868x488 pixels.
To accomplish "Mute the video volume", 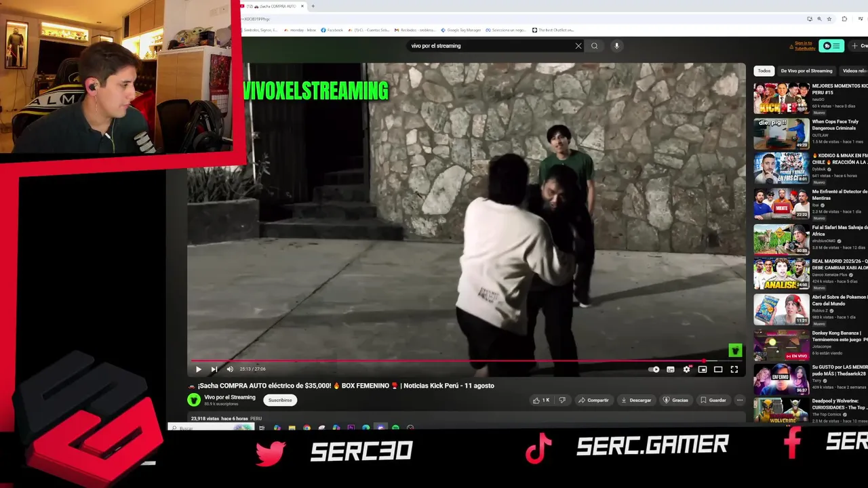I will point(230,369).
